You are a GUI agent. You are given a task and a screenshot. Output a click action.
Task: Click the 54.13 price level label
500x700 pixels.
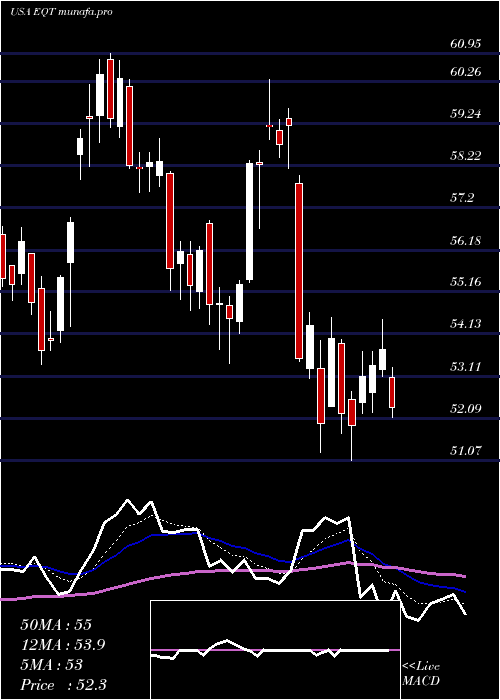466,324
